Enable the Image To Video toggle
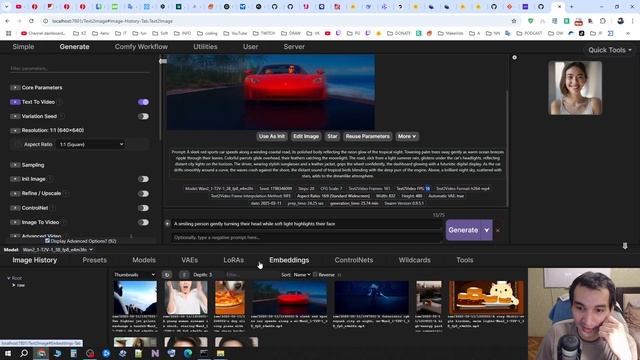Image resolution: width=640 pixels, height=360 pixels. click(143, 222)
